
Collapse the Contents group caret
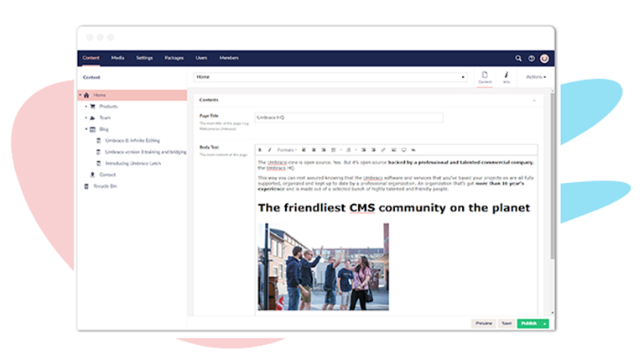534,100
